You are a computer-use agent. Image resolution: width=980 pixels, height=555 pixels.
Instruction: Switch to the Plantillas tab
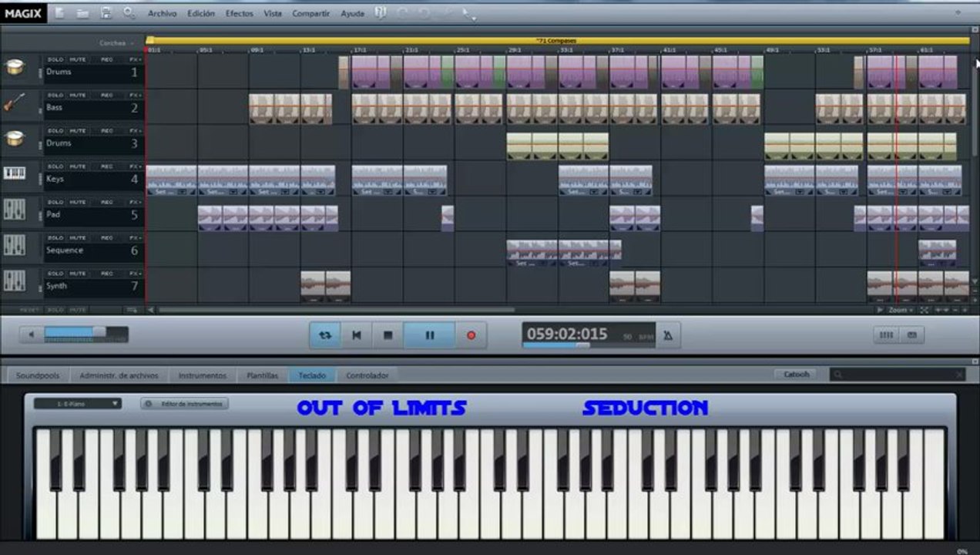(x=262, y=375)
